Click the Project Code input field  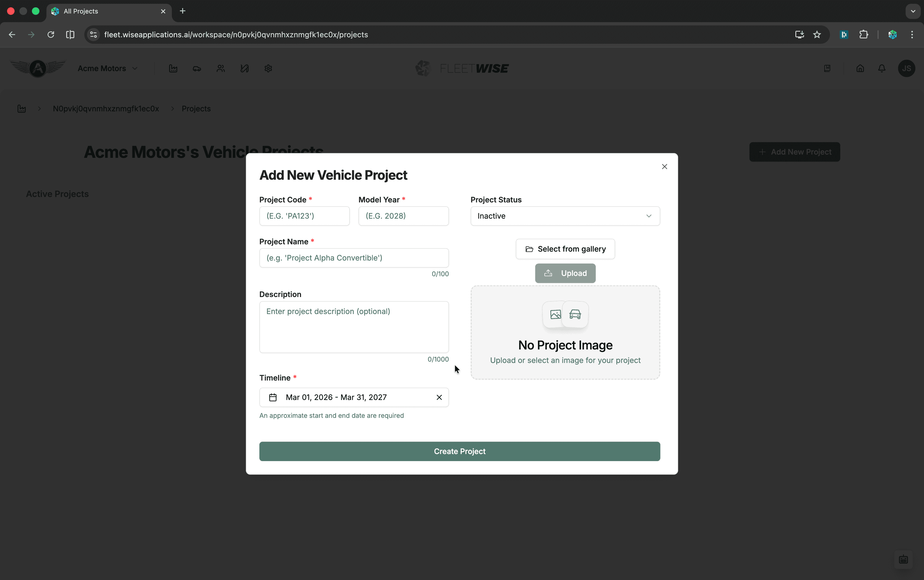[304, 216]
